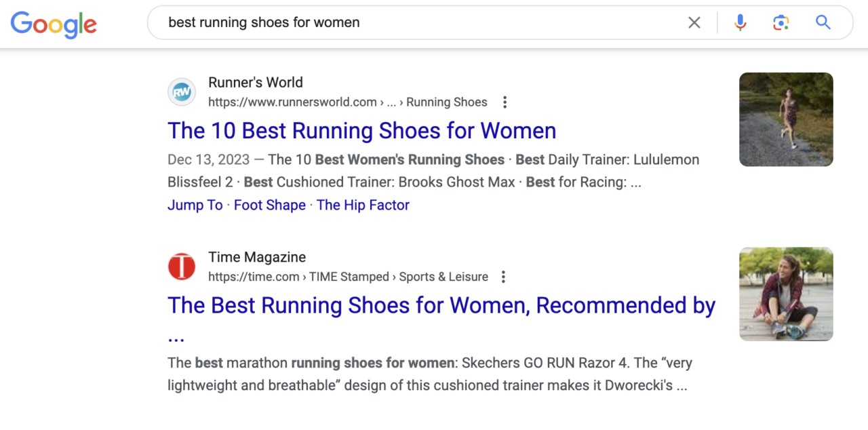Follow the 'Foot Shape' sitelink
This screenshot has height=430, width=868.
(270, 205)
